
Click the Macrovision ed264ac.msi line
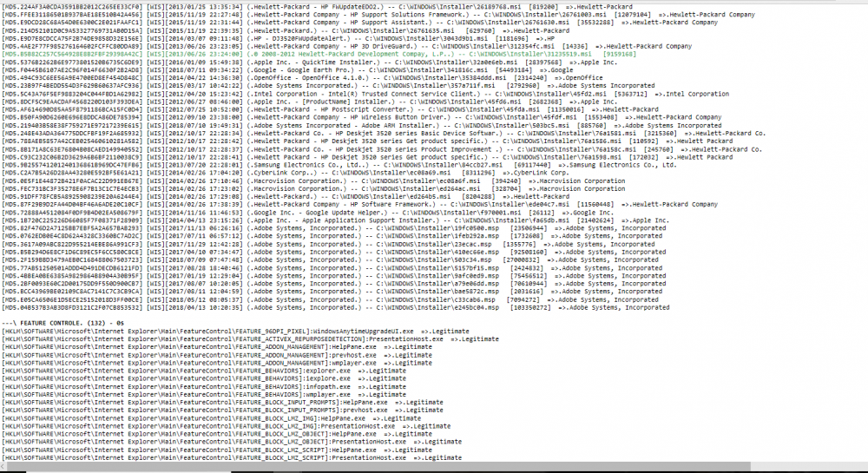point(313,188)
